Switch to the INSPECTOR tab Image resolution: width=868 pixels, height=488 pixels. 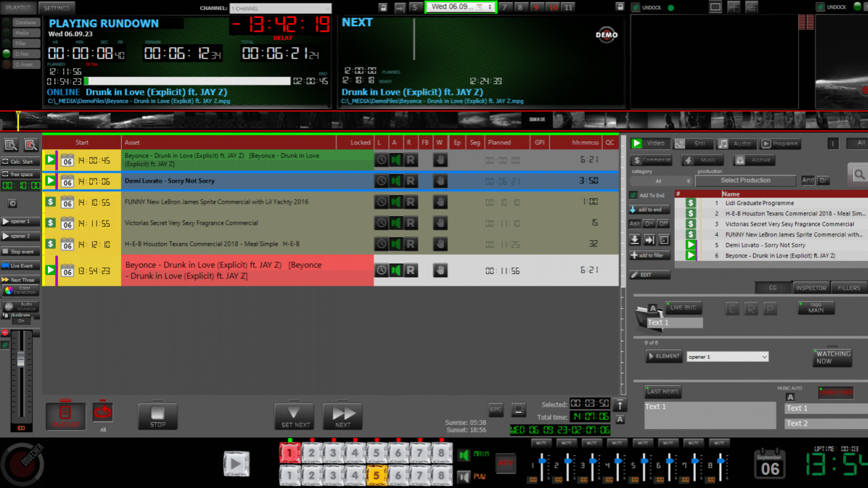pyautogui.click(x=811, y=288)
